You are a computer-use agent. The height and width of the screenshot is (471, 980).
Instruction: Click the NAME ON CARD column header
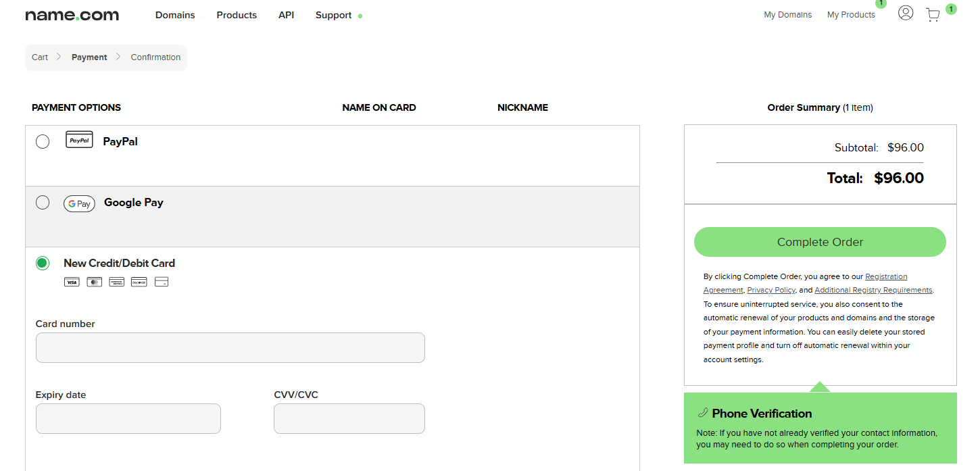(x=379, y=107)
